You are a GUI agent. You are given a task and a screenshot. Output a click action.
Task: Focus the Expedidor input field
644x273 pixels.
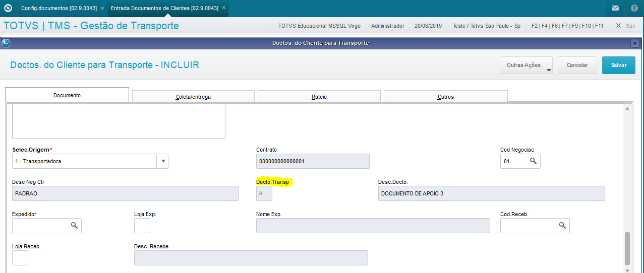click(x=46, y=226)
